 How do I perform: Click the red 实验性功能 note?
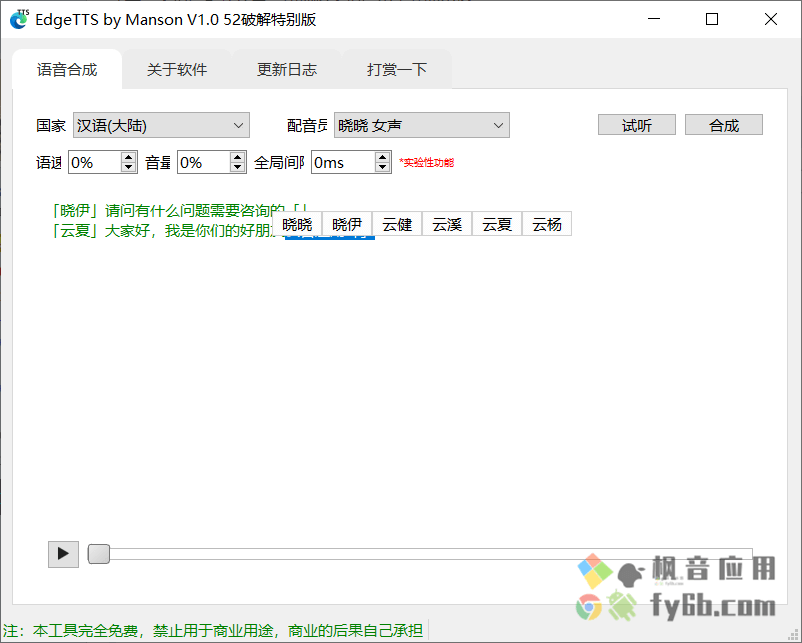(x=427, y=163)
